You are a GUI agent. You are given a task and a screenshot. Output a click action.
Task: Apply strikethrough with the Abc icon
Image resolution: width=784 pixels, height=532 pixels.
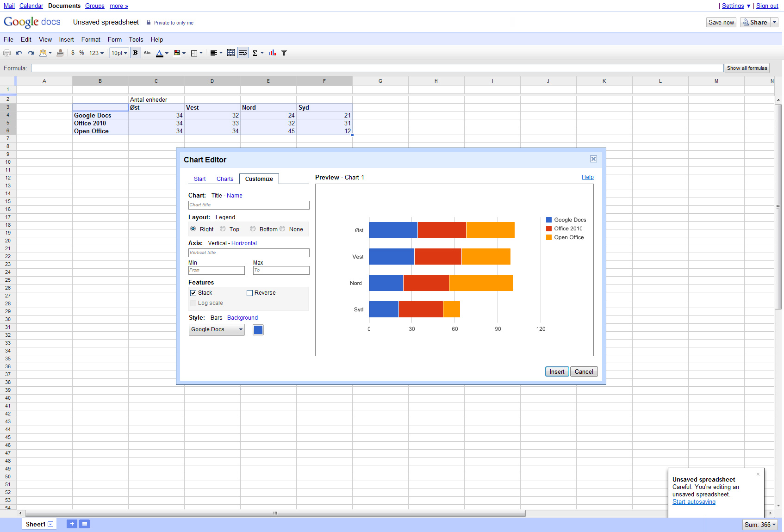coord(148,53)
